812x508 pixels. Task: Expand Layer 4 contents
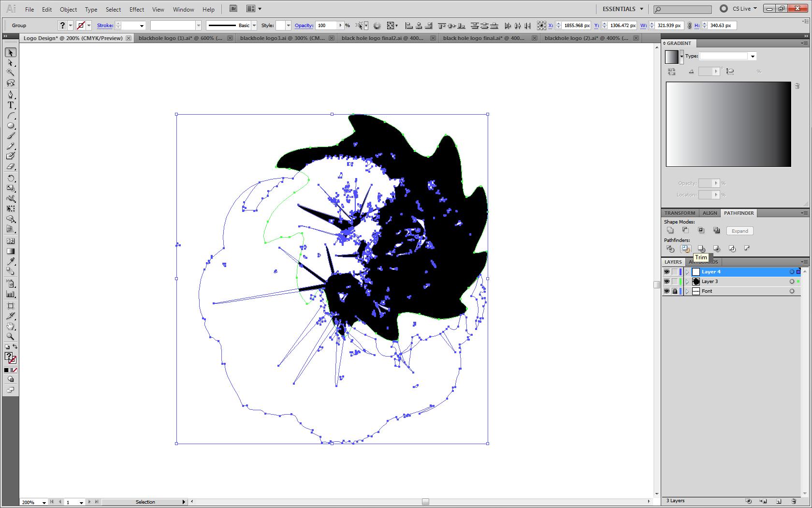687,272
